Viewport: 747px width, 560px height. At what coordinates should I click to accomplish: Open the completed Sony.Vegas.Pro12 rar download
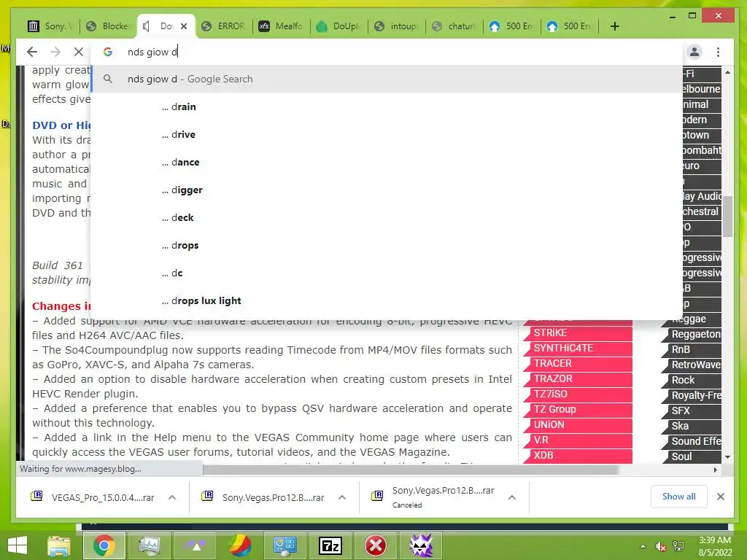tap(263, 497)
